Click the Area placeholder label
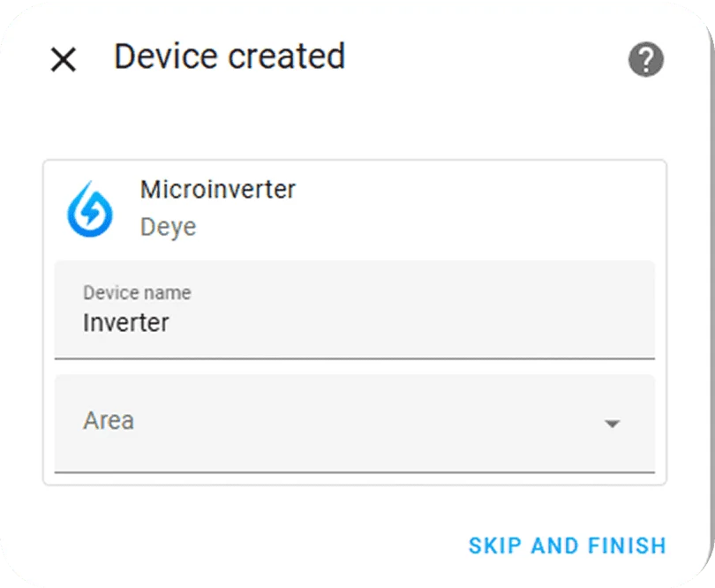715x588 pixels. tap(109, 420)
